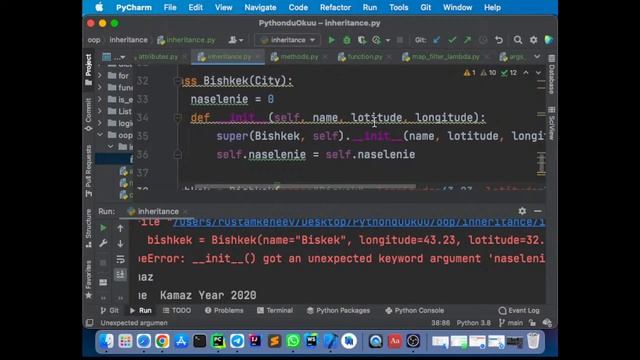Image resolution: width=640 pixels, height=360 pixels.
Task: Toggle the Database side panel
Action: [551, 75]
